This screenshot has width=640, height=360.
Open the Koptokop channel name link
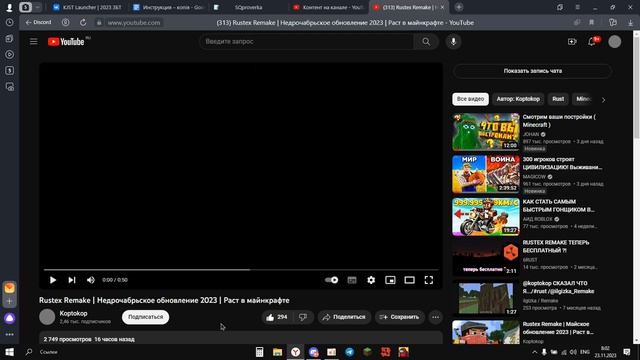pos(73,313)
